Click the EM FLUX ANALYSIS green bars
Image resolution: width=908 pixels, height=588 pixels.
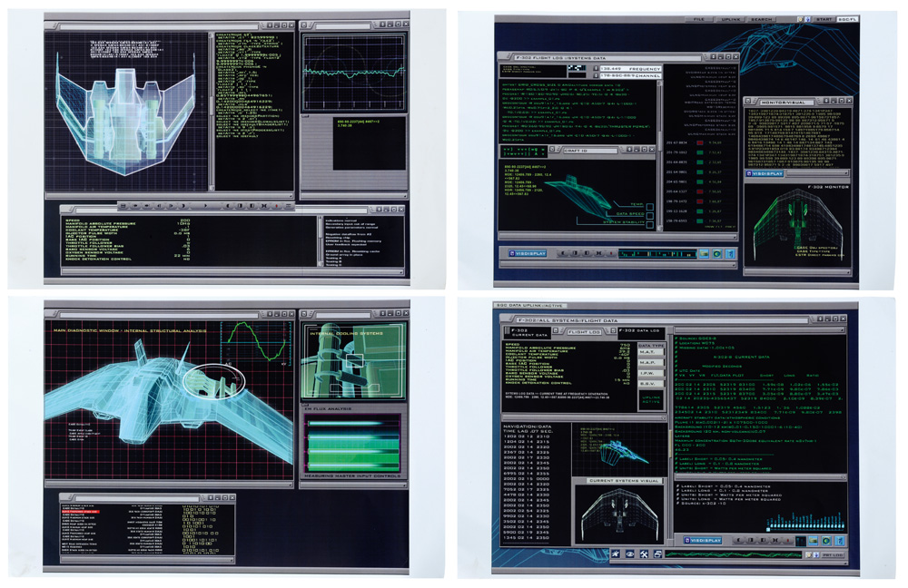[x=352, y=444]
